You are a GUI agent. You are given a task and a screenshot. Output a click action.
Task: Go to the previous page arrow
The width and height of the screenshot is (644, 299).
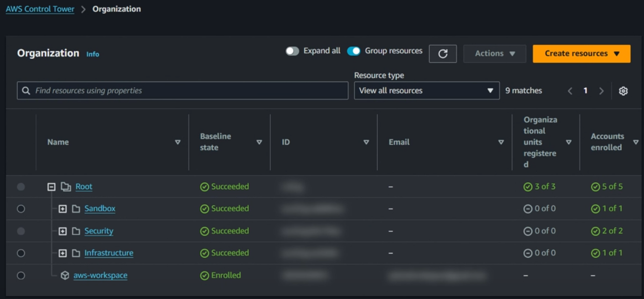tap(570, 91)
